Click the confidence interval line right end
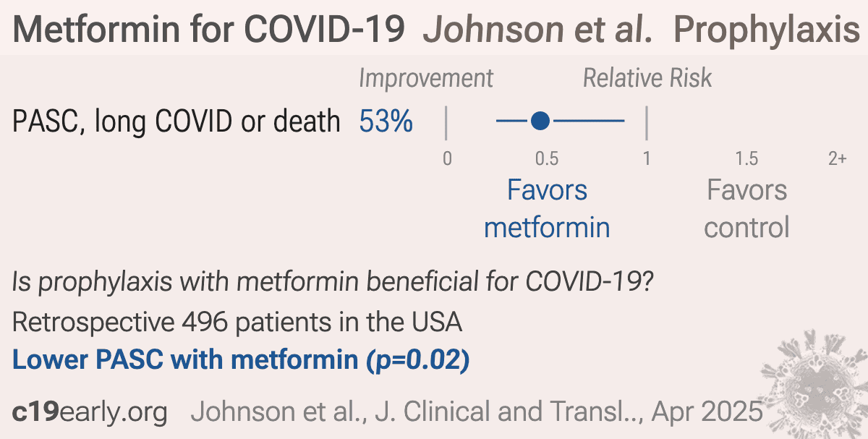868x439 pixels. (x=624, y=122)
